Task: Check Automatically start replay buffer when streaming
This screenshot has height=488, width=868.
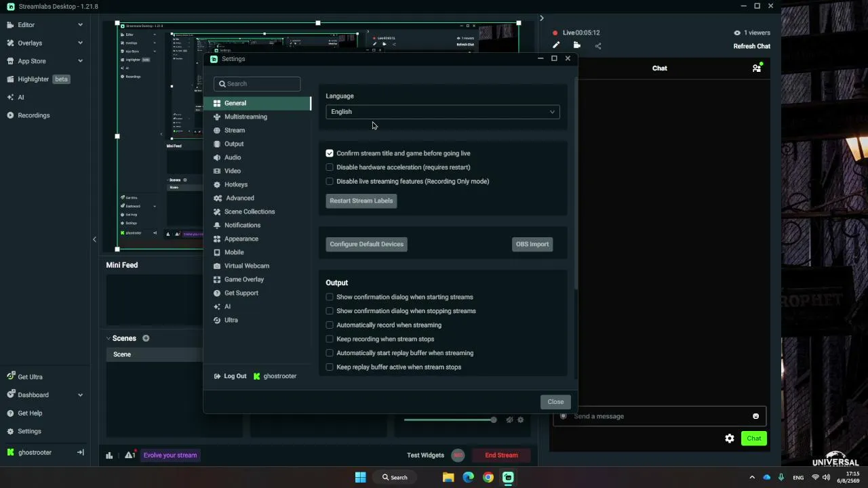Action: (x=330, y=353)
